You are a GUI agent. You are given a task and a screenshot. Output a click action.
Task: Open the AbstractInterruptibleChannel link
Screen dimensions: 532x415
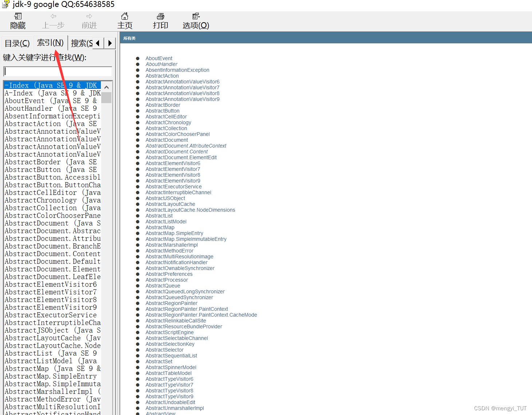178,192
